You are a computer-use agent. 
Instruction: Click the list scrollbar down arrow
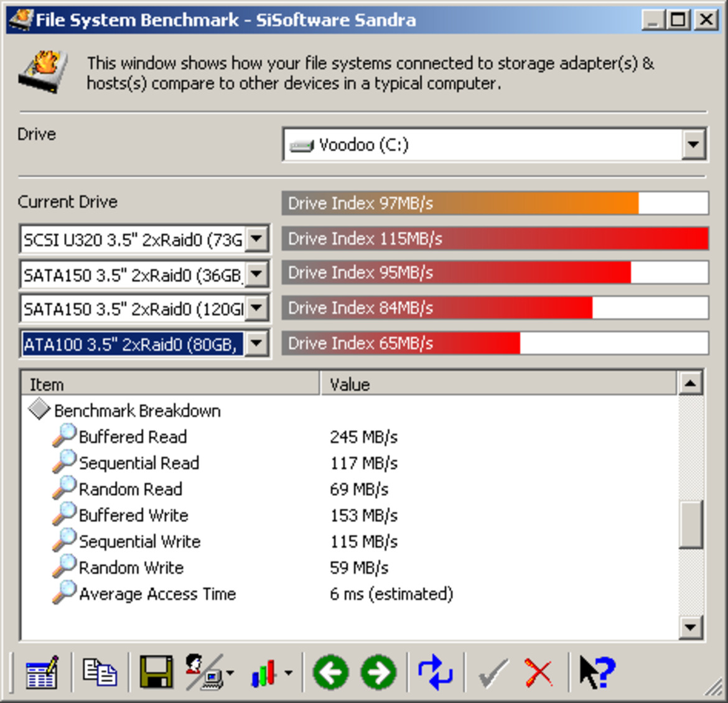pyautogui.click(x=691, y=628)
